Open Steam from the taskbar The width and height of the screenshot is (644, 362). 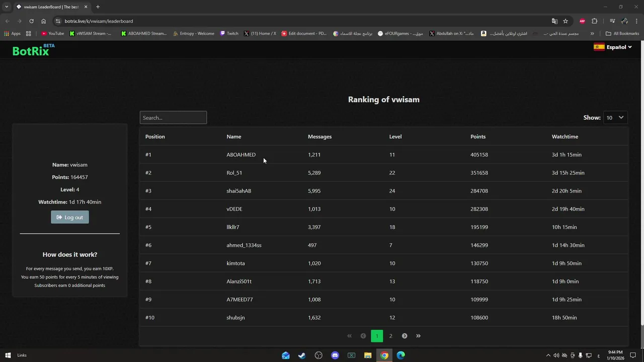click(302, 355)
